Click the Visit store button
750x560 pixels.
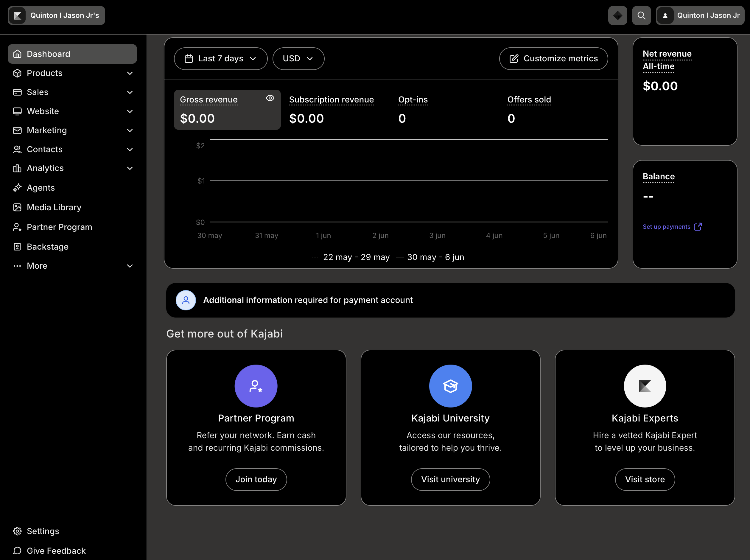(x=645, y=479)
